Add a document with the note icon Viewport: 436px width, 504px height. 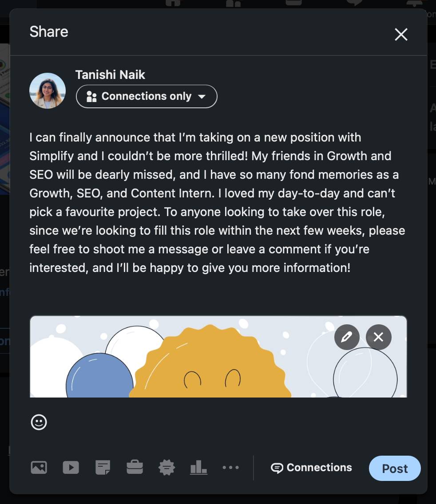tap(103, 467)
